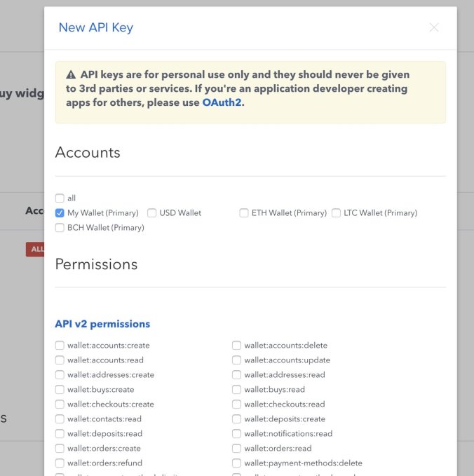
Task: Enable wallet:accounts:update permission
Action: pyautogui.click(x=237, y=360)
